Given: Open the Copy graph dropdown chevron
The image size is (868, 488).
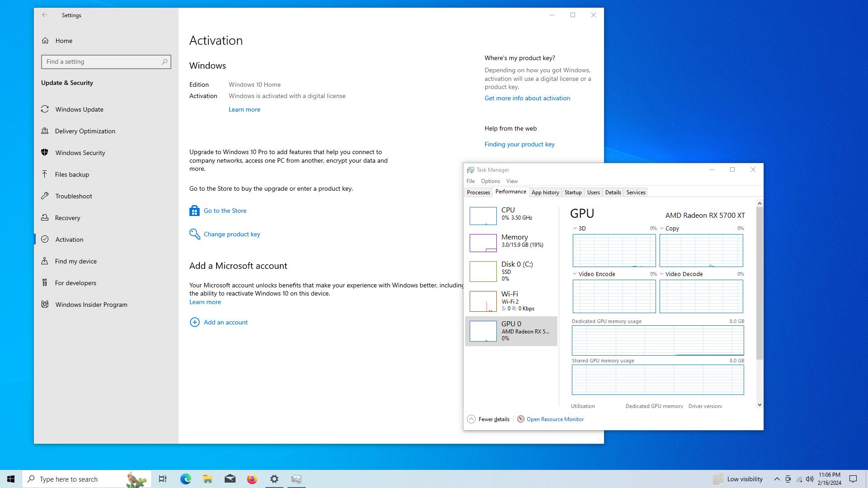Looking at the screenshot, I should pos(662,229).
